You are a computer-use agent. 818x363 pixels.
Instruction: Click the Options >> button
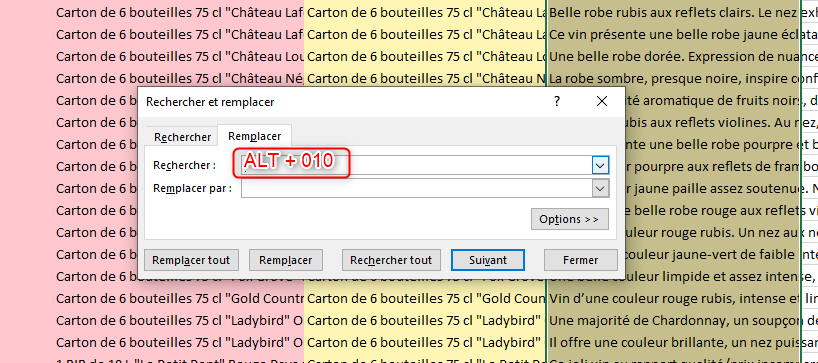click(570, 219)
